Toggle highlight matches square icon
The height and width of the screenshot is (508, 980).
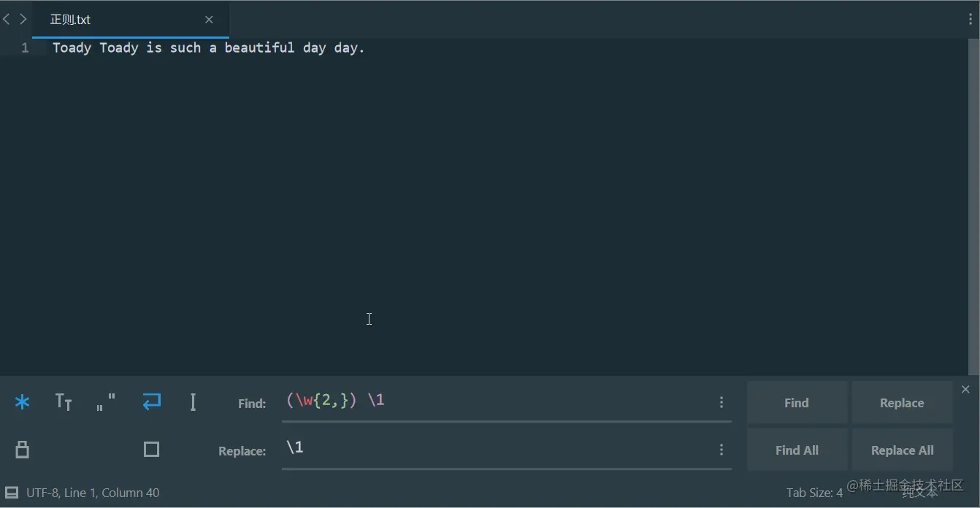click(x=151, y=450)
